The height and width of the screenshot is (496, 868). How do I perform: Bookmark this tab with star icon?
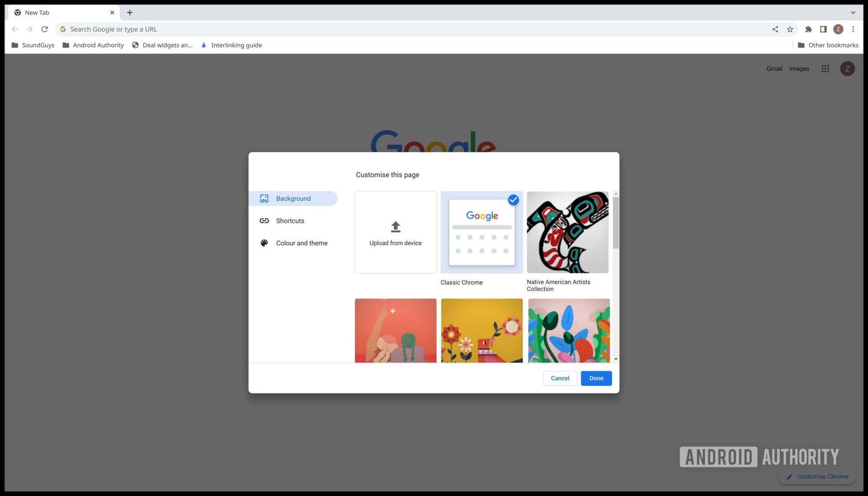click(x=790, y=29)
